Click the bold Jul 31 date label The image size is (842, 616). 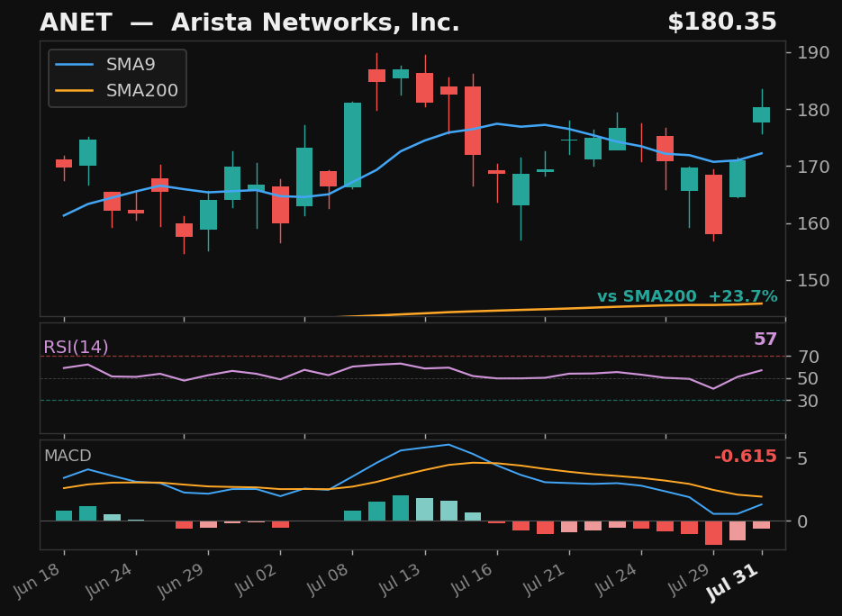732,584
